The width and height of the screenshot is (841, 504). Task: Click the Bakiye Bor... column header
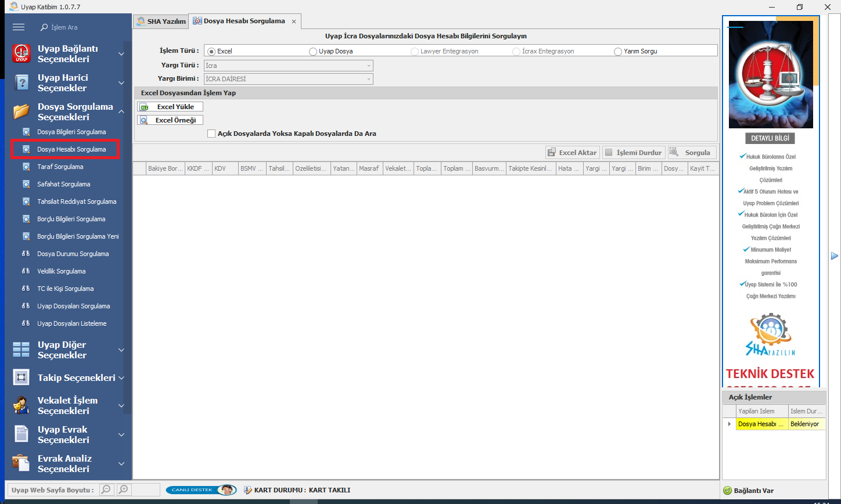pos(166,168)
